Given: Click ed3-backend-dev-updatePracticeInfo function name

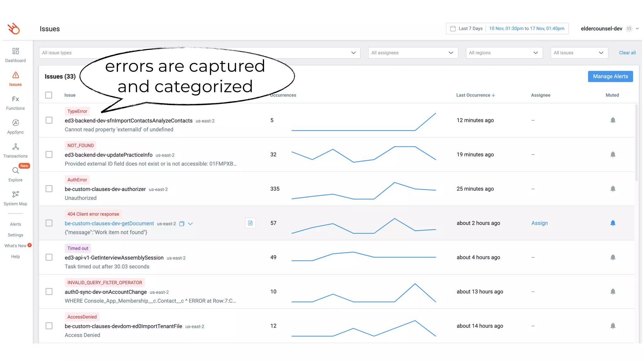Looking at the screenshot, I should point(108,155).
